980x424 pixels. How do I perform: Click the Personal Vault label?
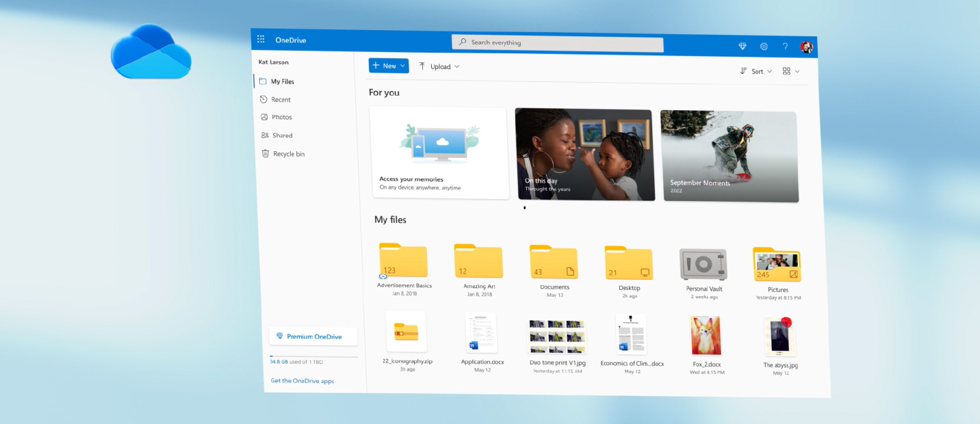[704, 289]
